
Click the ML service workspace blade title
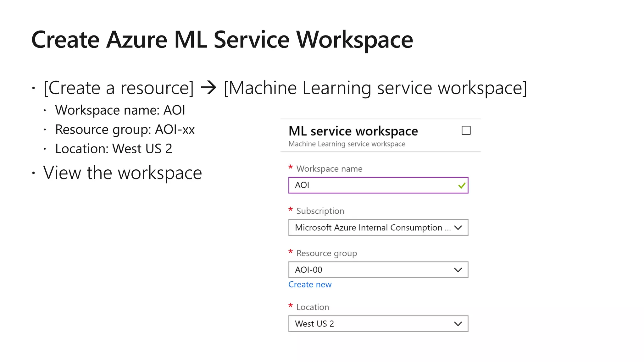point(353,131)
